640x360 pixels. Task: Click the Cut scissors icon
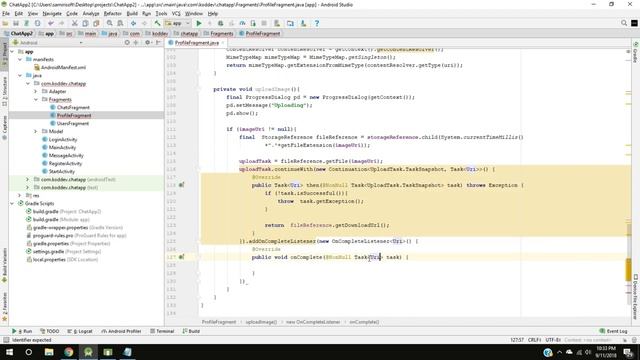[75, 23]
